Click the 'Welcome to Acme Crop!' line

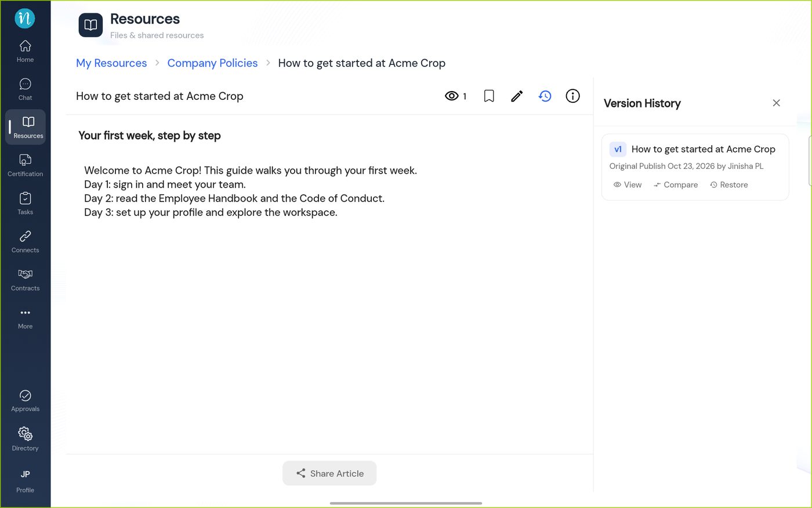(x=251, y=171)
